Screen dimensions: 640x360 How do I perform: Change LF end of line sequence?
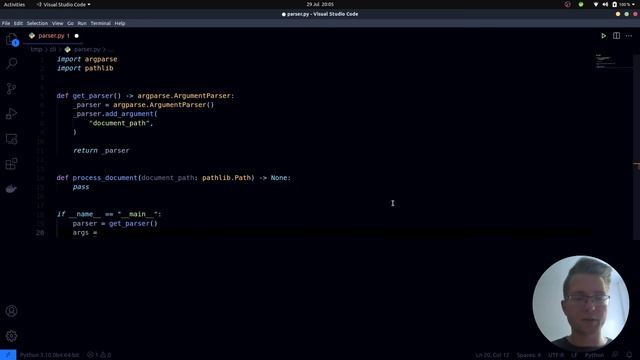pos(574,355)
